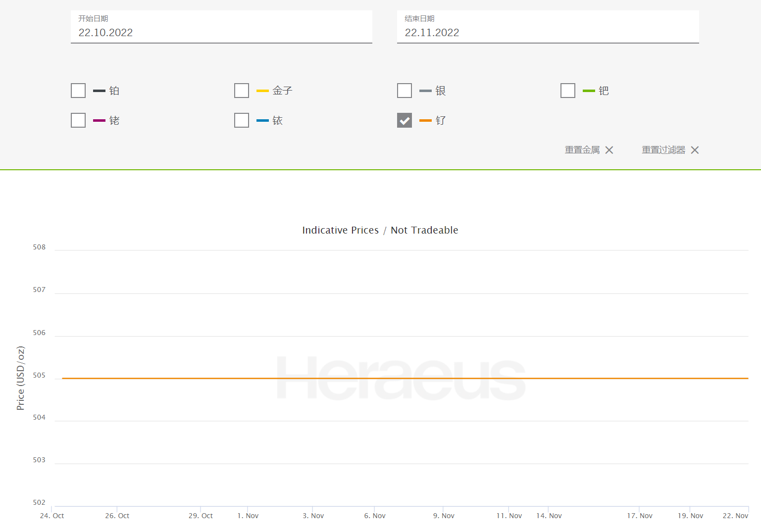Click the Indicative Prices / Not Tradeable title
The image size is (761, 532).
coord(380,230)
